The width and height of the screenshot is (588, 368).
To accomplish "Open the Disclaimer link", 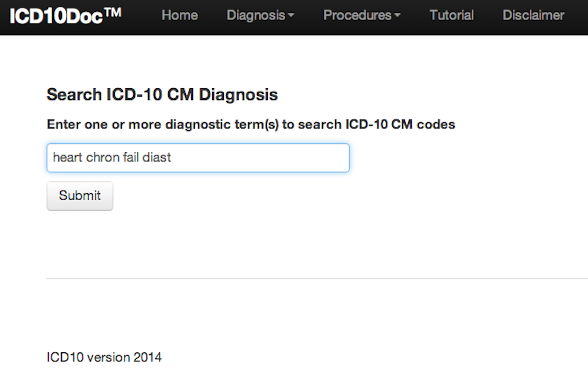I will [533, 15].
